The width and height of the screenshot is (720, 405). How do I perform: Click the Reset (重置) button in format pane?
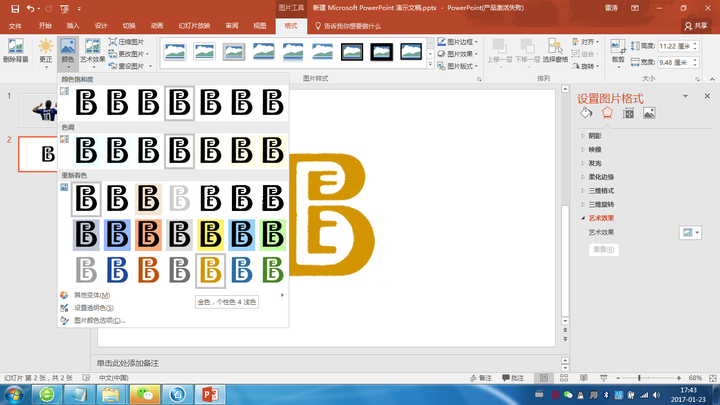(x=603, y=249)
